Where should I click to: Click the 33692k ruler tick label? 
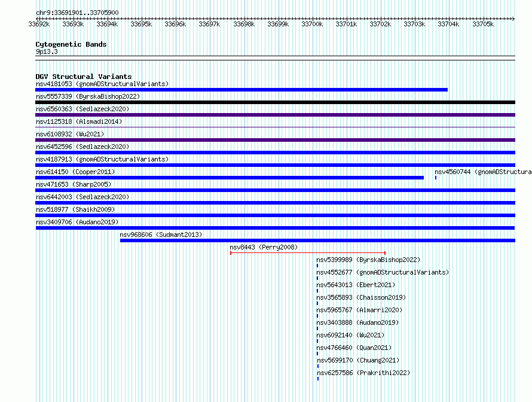click(x=39, y=24)
